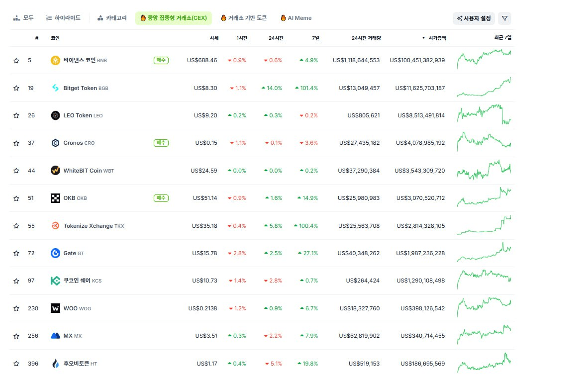
Task: Favorite the 바이낸스 코인 BNB row star
Action: pos(16,60)
